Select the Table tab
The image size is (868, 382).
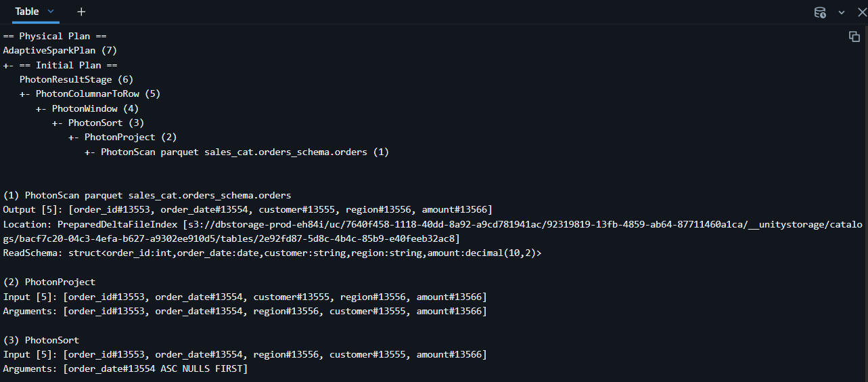coord(27,12)
